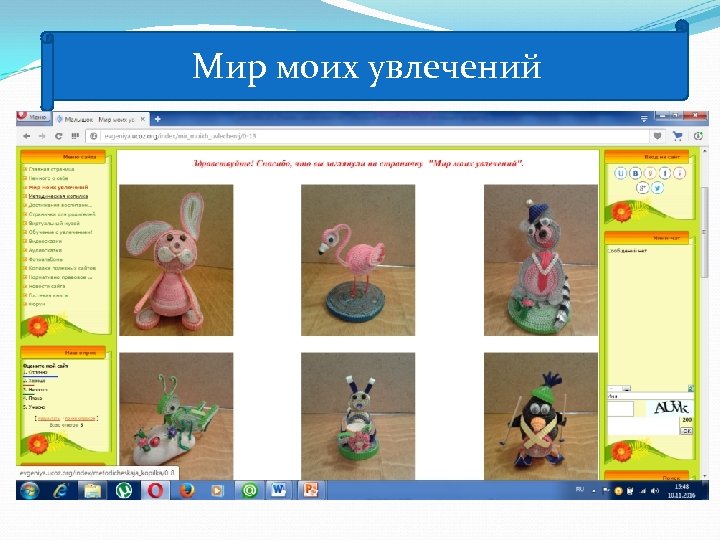This screenshot has width=720, height=540.
Task: Log in with VKontakte icon
Action: [x=635, y=173]
